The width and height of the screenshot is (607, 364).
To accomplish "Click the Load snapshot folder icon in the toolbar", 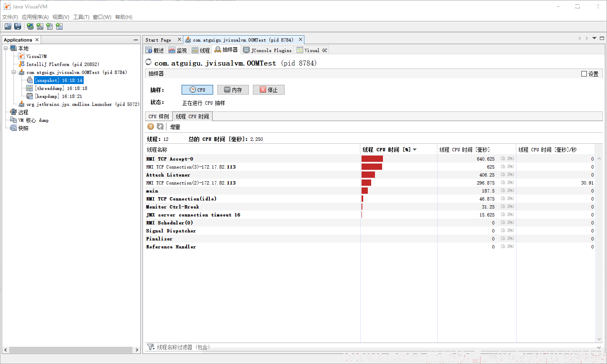I will click(x=8, y=26).
